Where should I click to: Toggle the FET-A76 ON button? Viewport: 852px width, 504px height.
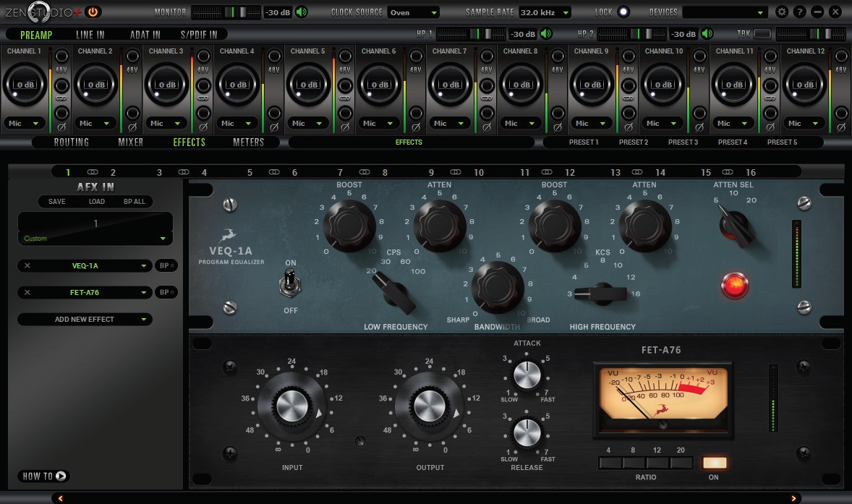point(714,463)
